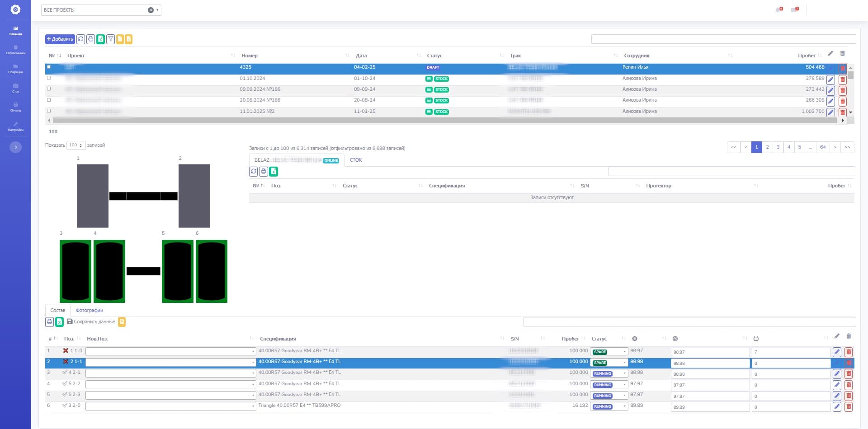Open Нов.Поз. dropdown for position 4 2-1
This screenshot has width=868, height=429.
(171, 373)
